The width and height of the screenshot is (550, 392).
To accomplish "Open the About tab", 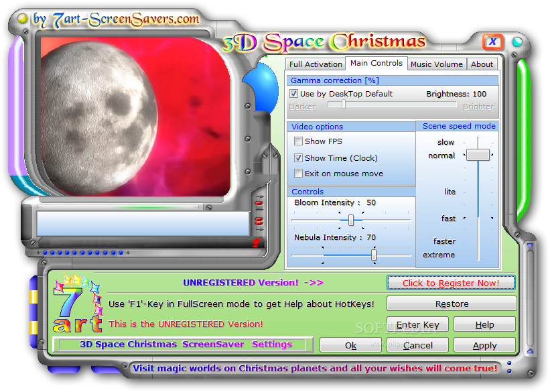I will [482, 64].
